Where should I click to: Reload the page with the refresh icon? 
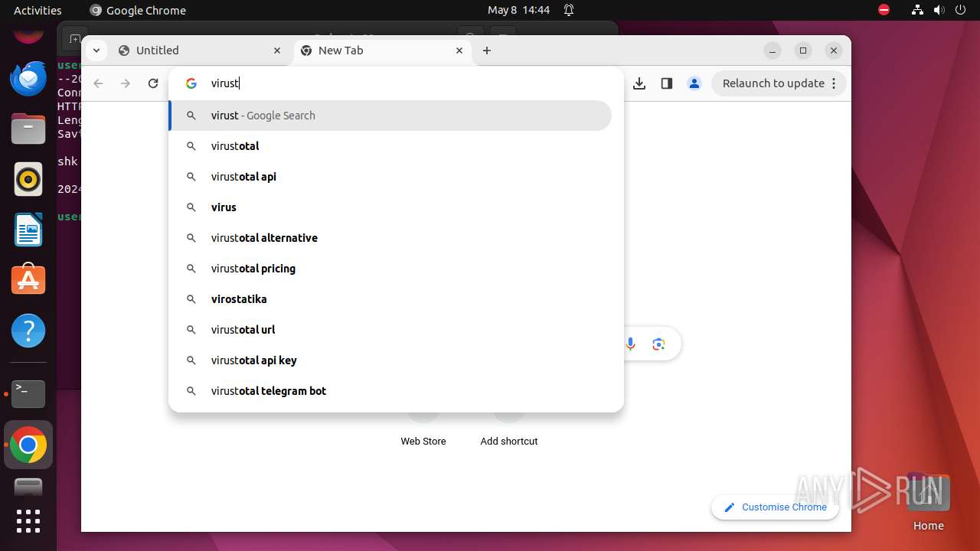[x=153, y=83]
